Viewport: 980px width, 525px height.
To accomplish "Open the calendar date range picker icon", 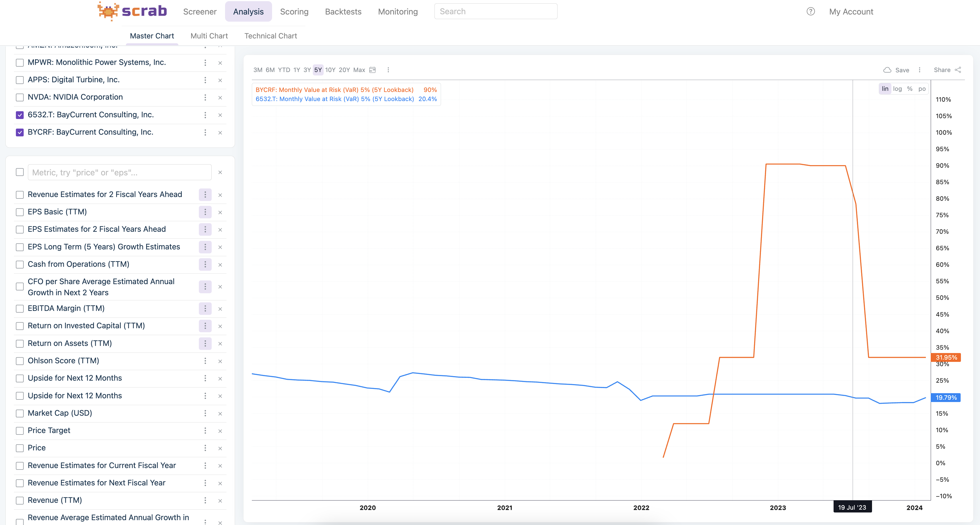I will pyautogui.click(x=372, y=70).
